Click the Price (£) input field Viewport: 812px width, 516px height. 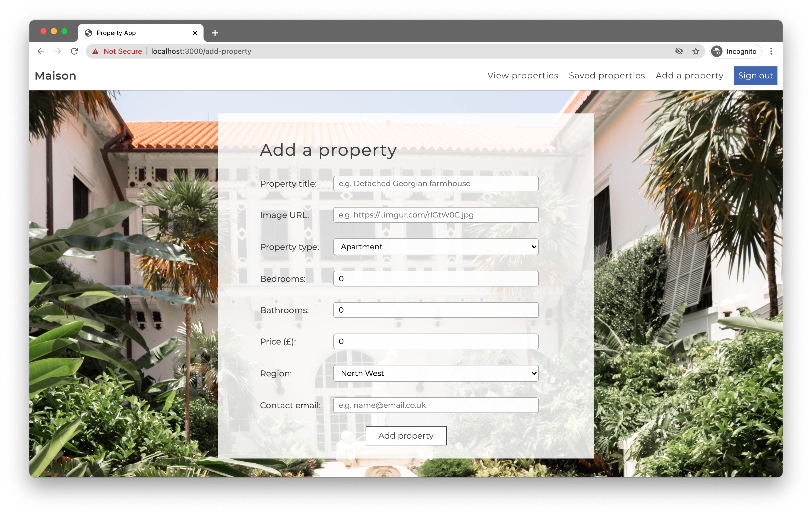436,341
